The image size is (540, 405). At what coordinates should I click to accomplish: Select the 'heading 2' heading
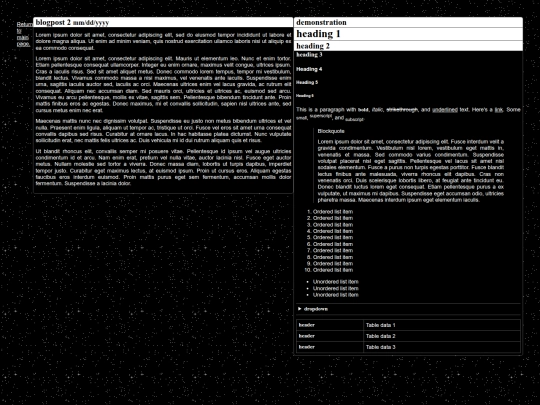point(313,46)
